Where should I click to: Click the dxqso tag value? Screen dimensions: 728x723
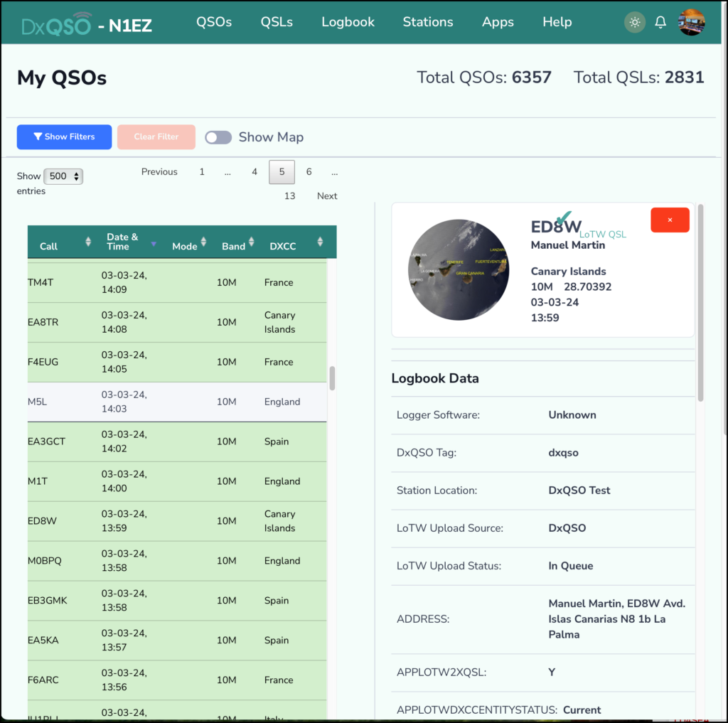click(563, 453)
